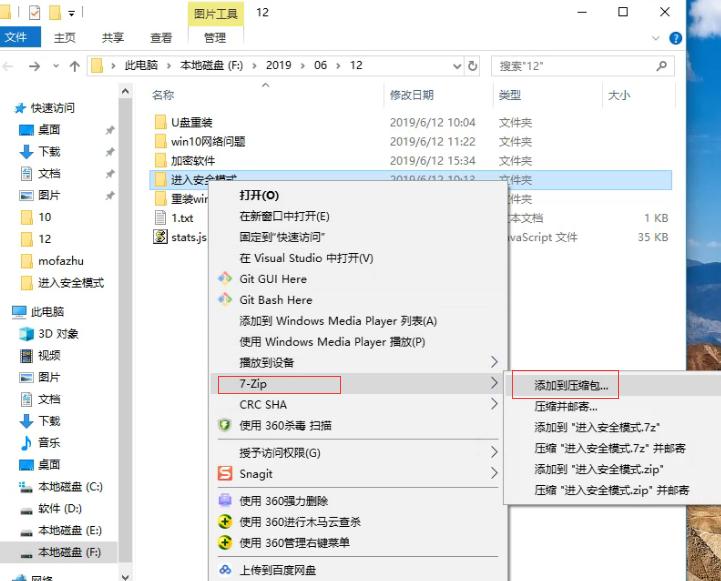
Task: Click the new folder icon in title bar
Action: (x=55, y=13)
